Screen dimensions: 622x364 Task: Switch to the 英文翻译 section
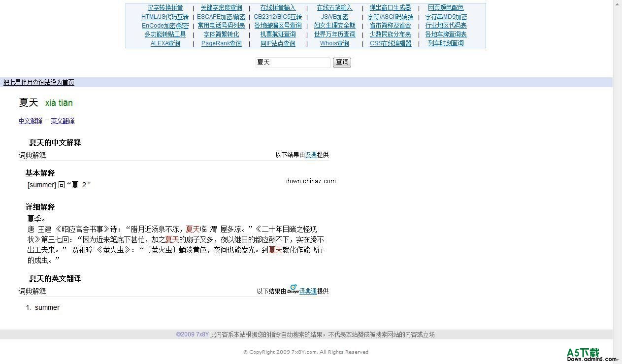point(63,121)
